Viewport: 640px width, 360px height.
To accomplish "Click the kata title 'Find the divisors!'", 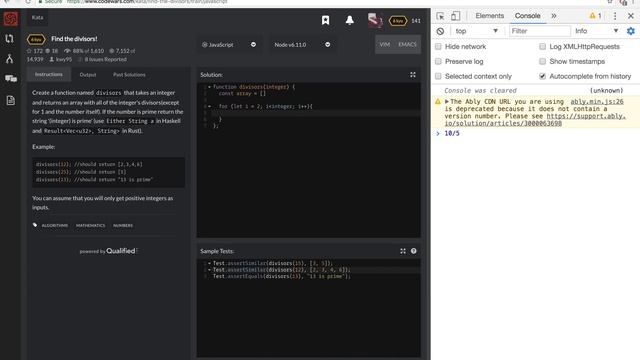I will (x=74, y=39).
